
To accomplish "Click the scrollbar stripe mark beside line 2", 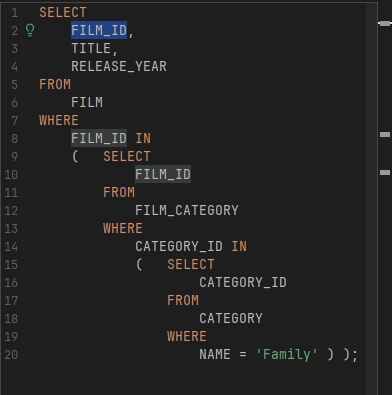I will coord(385,23).
